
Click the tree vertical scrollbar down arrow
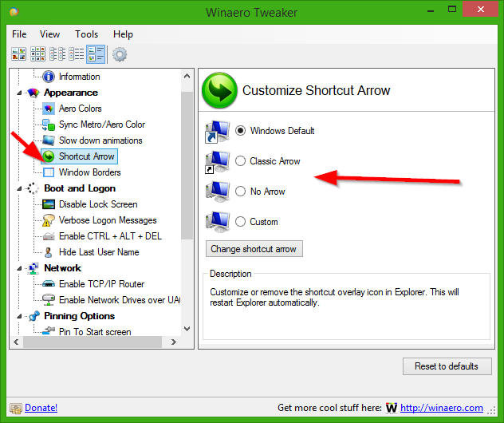[x=187, y=329]
